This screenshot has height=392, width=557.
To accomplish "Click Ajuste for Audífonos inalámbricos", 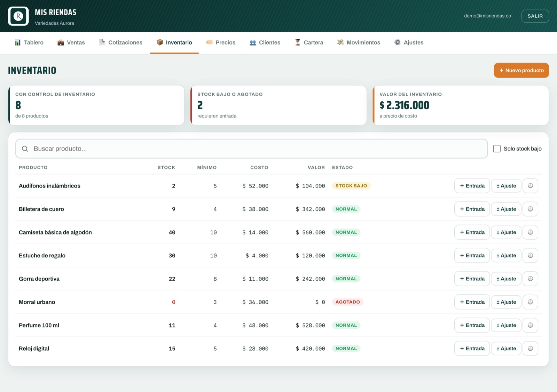I will pyautogui.click(x=506, y=186).
